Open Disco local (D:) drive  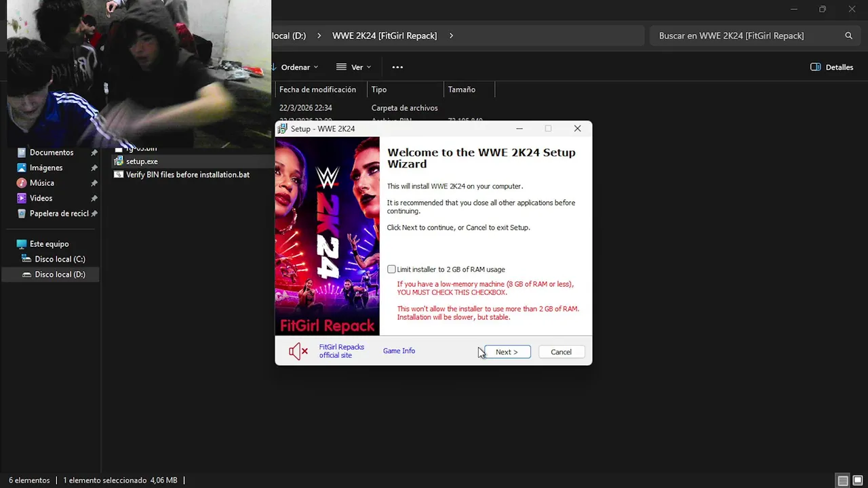pyautogui.click(x=60, y=274)
